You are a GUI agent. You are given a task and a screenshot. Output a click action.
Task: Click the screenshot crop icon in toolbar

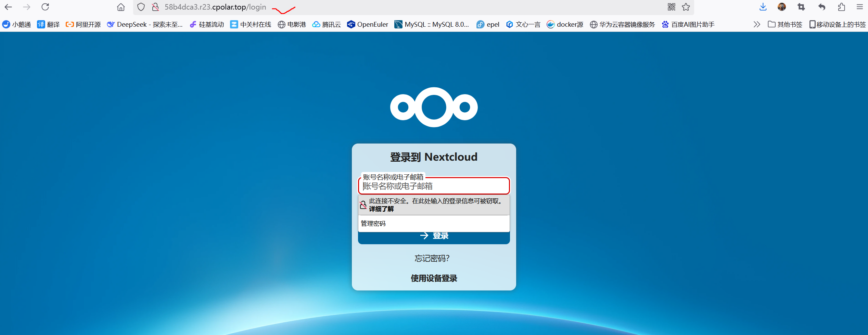(801, 7)
